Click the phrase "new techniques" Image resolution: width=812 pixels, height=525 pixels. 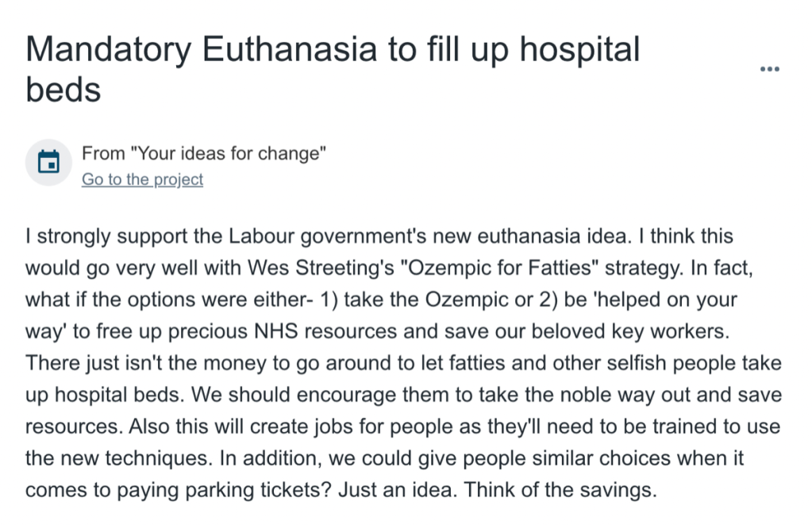point(137,457)
